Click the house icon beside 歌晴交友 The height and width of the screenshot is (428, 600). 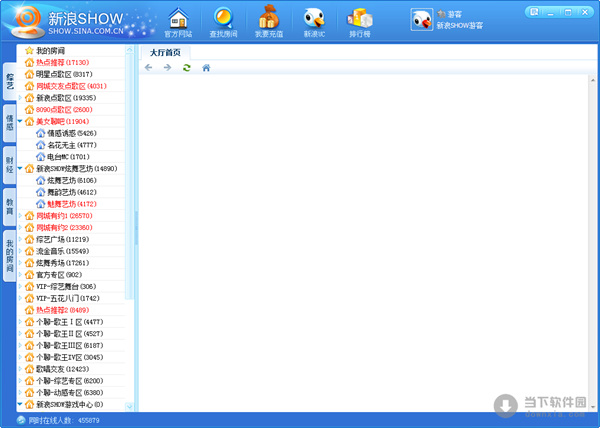tap(29, 369)
